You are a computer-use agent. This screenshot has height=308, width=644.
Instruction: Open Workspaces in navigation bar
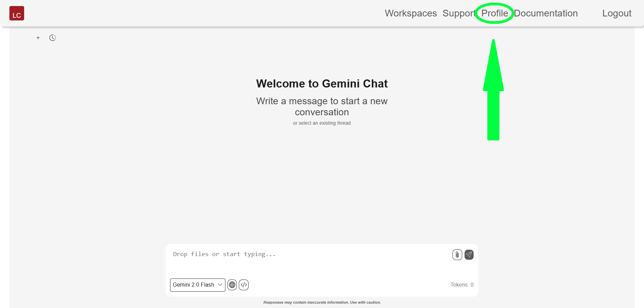[x=411, y=13]
